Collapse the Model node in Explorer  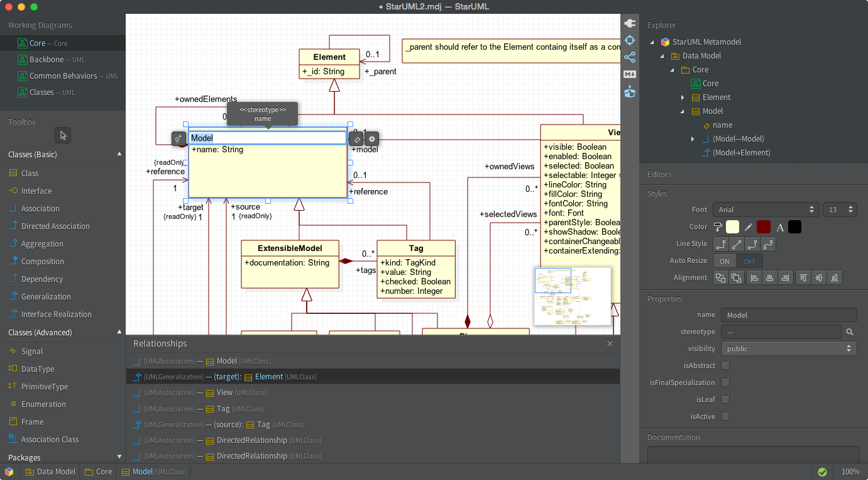pyautogui.click(x=683, y=111)
